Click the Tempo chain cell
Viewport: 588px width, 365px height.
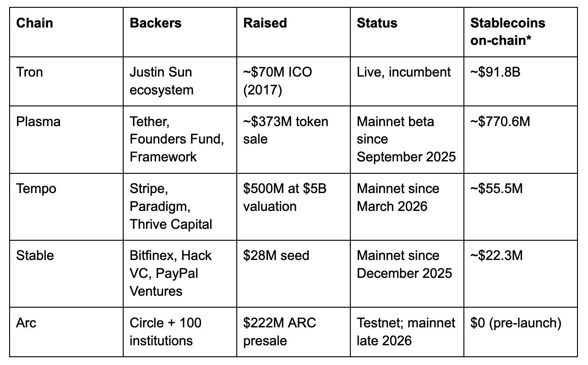(x=66, y=206)
